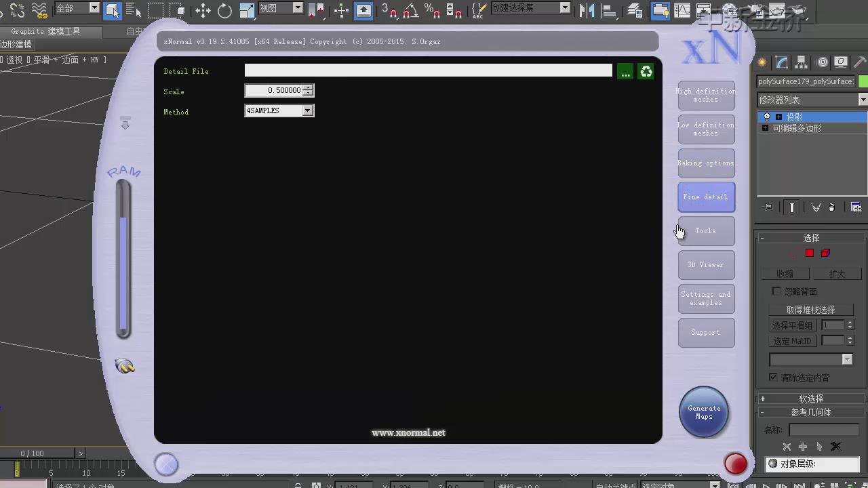Click the Mirror tool icon

click(x=587, y=10)
